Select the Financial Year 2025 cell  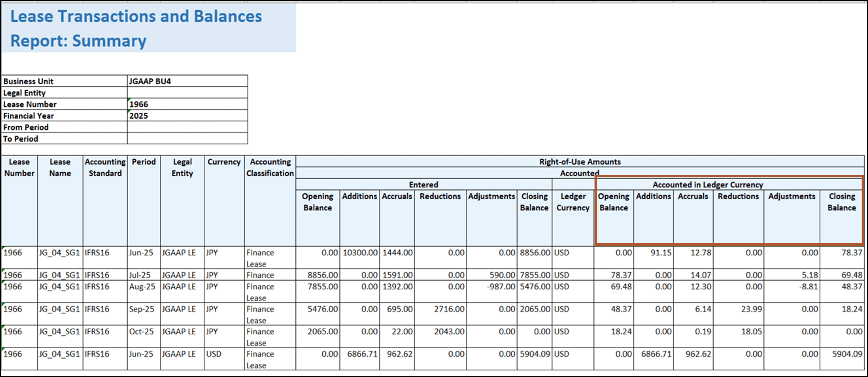pyautogui.click(x=138, y=115)
